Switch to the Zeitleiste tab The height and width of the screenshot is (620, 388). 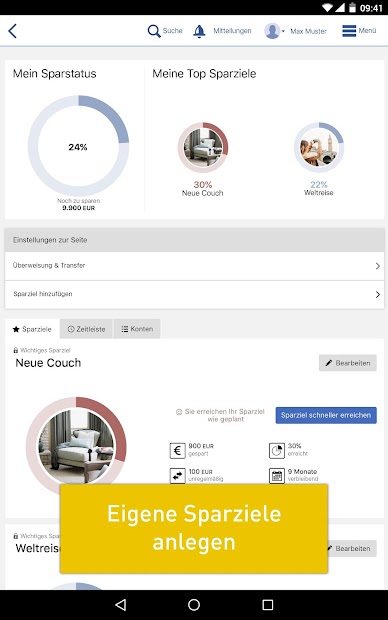point(86,329)
